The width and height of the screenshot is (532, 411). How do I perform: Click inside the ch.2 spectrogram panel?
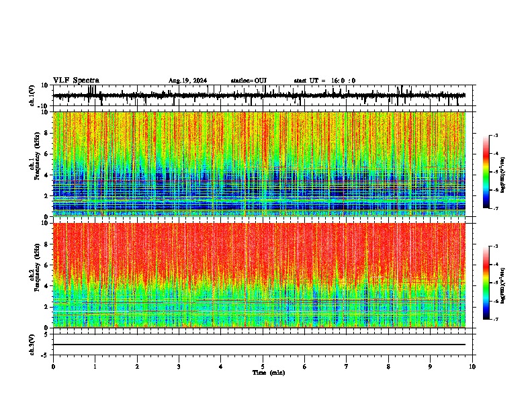point(259,275)
